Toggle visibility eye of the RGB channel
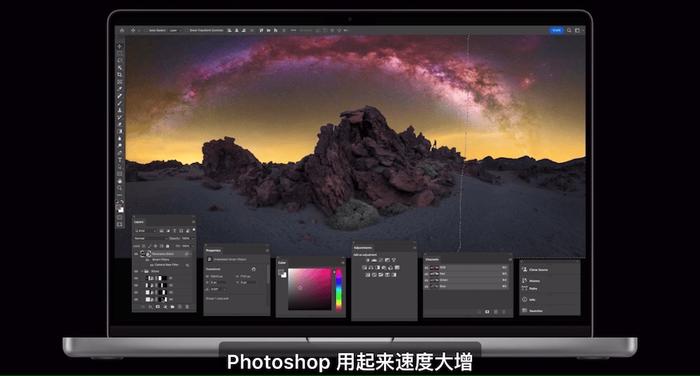Viewport: 700px width, 376px height. [427, 267]
